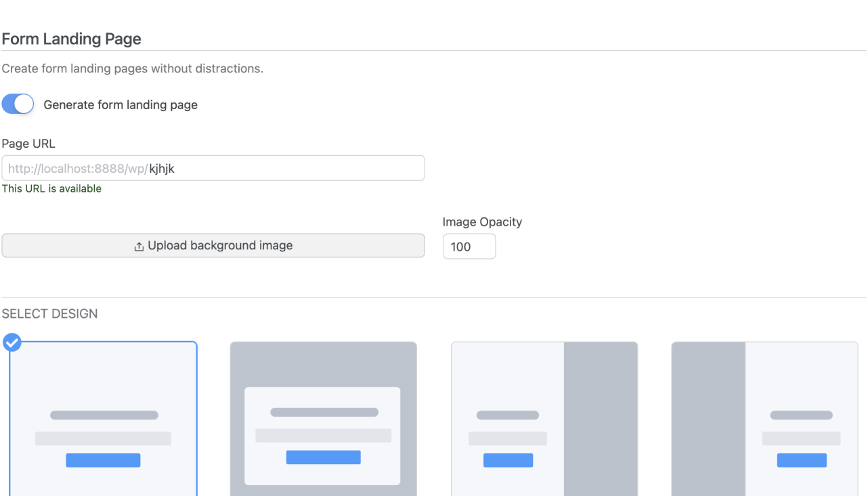The width and height of the screenshot is (868, 496).
Task: Click the upload arrow icon
Action: click(x=139, y=246)
